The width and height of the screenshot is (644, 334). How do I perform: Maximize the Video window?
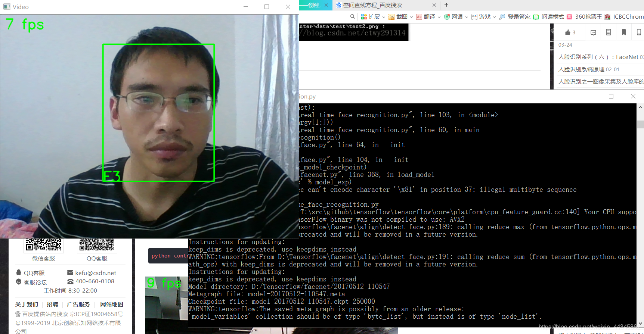[x=267, y=7]
